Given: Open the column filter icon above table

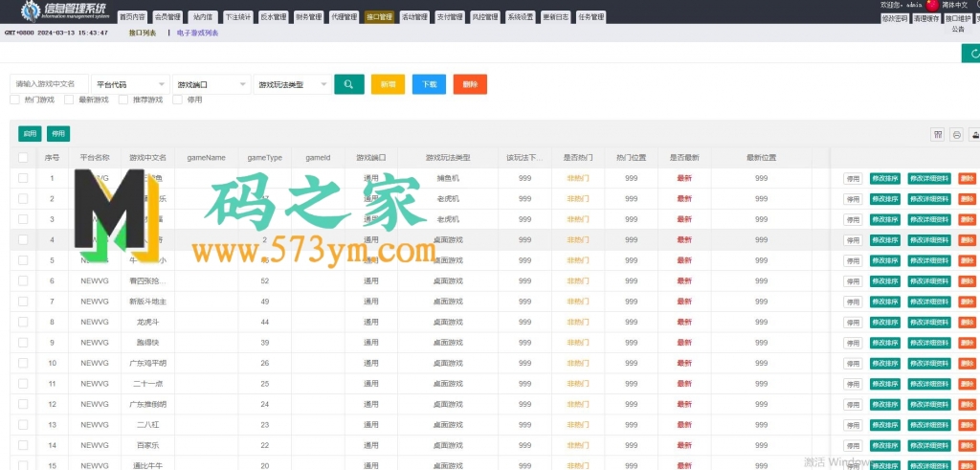Looking at the screenshot, I should click(x=938, y=134).
